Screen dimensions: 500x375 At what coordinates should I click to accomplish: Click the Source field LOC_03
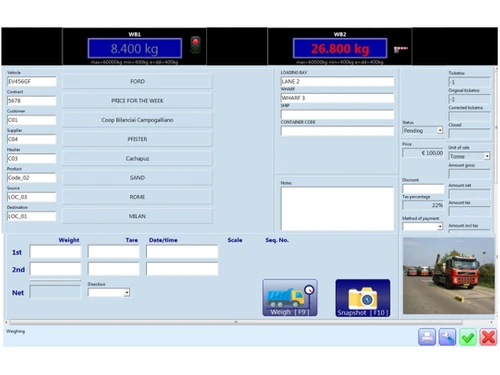(32, 197)
